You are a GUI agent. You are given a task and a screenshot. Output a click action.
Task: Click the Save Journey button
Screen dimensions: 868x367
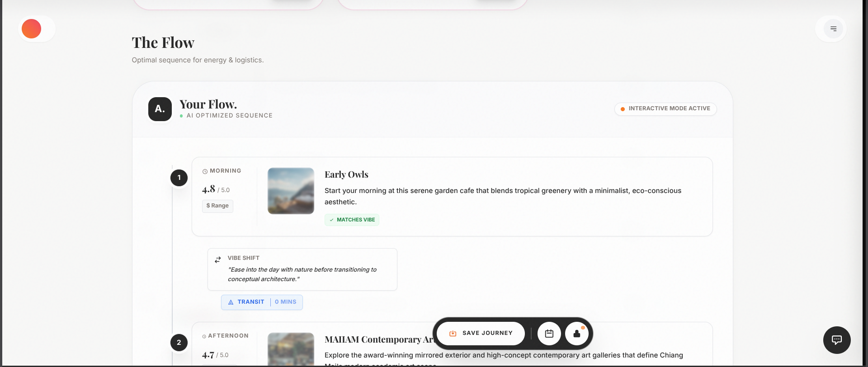[481, 334]
